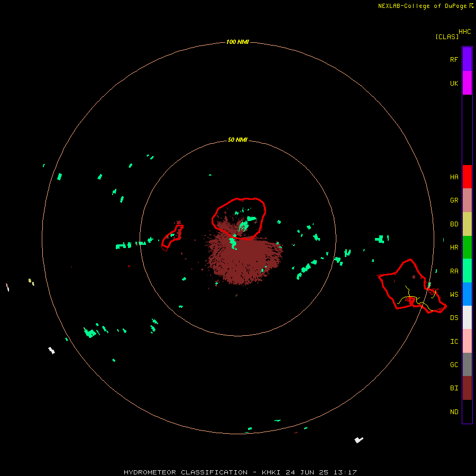476x476 pixels.
Task: Click the DS legend label
Action: pyautogui.click(x=454, y=317)
